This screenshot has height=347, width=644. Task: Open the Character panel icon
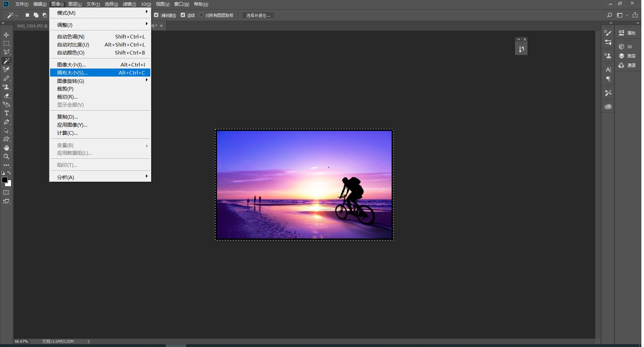click(608, 70)
